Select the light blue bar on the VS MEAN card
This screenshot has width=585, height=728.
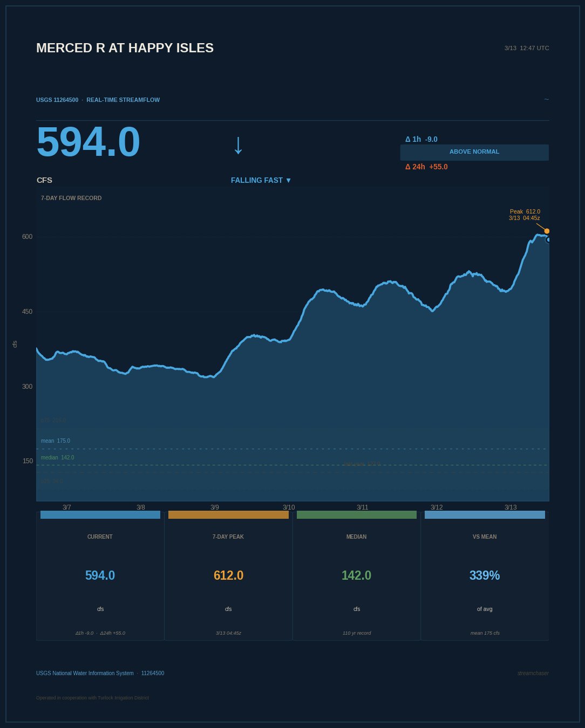coord(485,515)
